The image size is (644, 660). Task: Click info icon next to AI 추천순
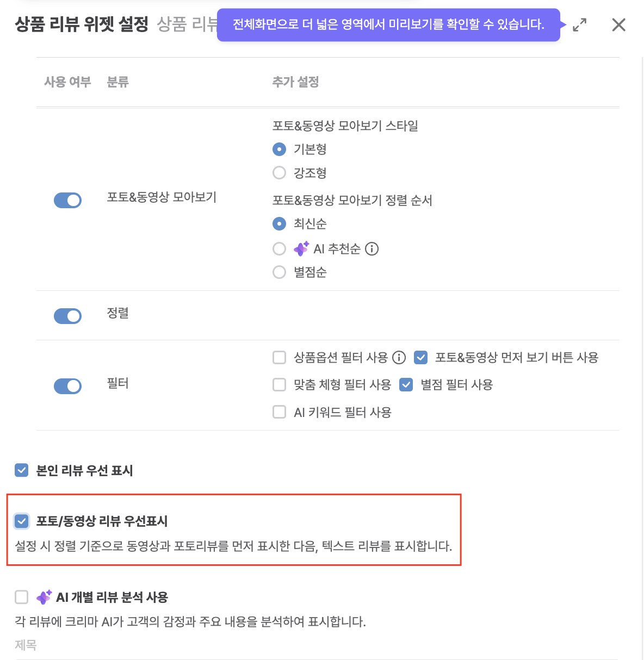372,249
